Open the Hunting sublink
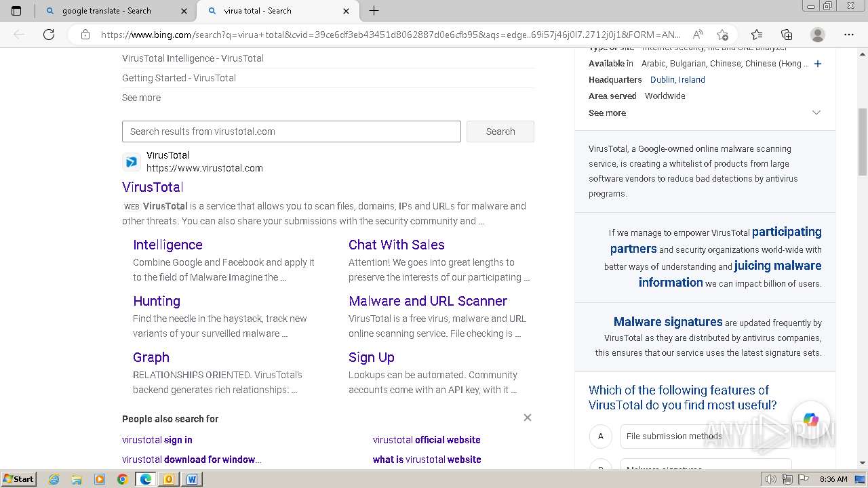 tap(157, 301)
